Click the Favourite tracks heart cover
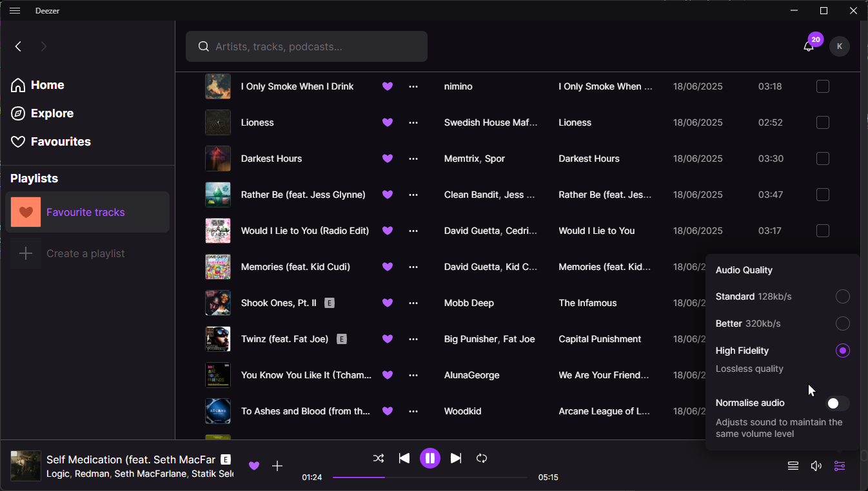This screenshot has width=868, height=491. 26,212
